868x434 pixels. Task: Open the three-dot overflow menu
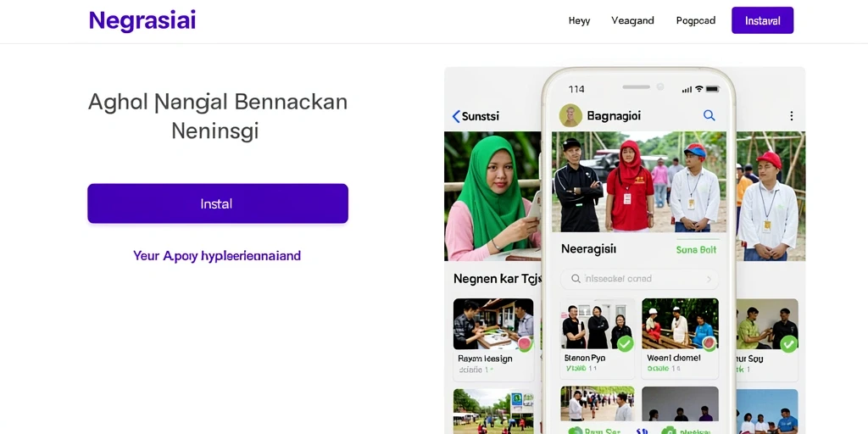(791, 115)
